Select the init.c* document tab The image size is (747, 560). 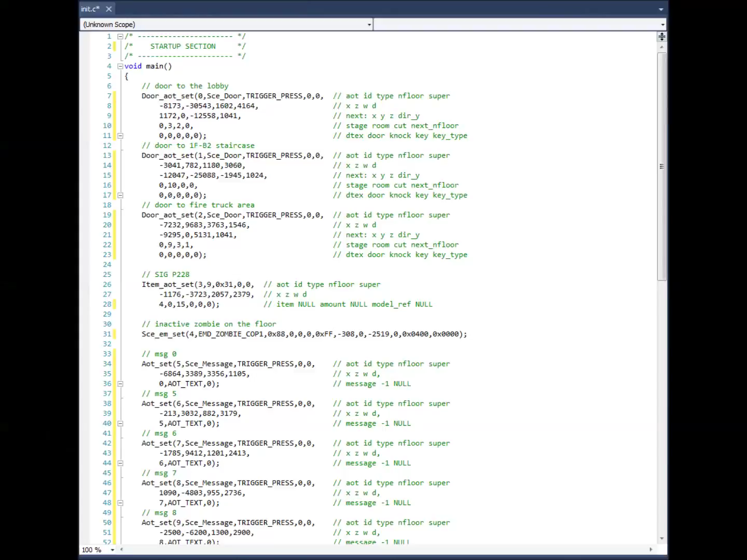click(90, 9)
